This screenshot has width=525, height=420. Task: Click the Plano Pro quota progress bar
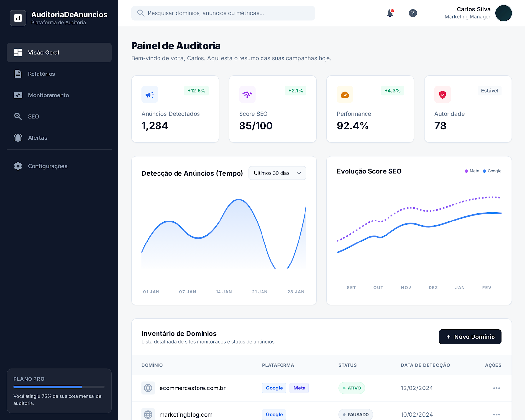pos(59,387)
